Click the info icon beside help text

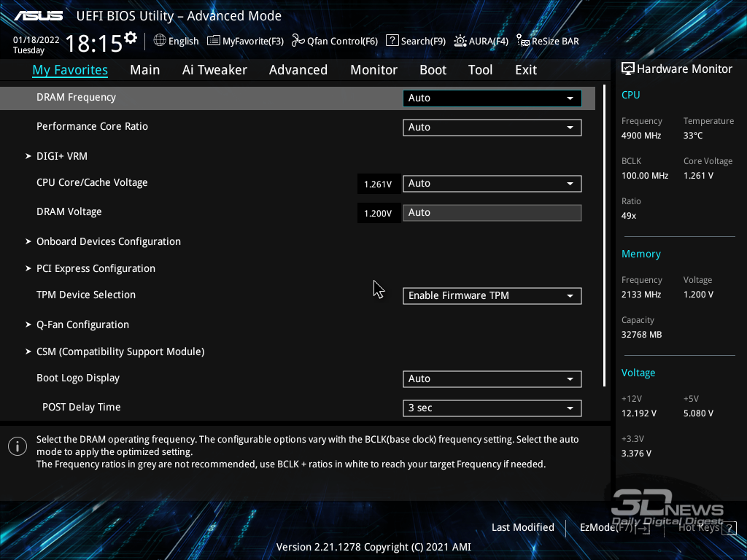click(18, 446)
